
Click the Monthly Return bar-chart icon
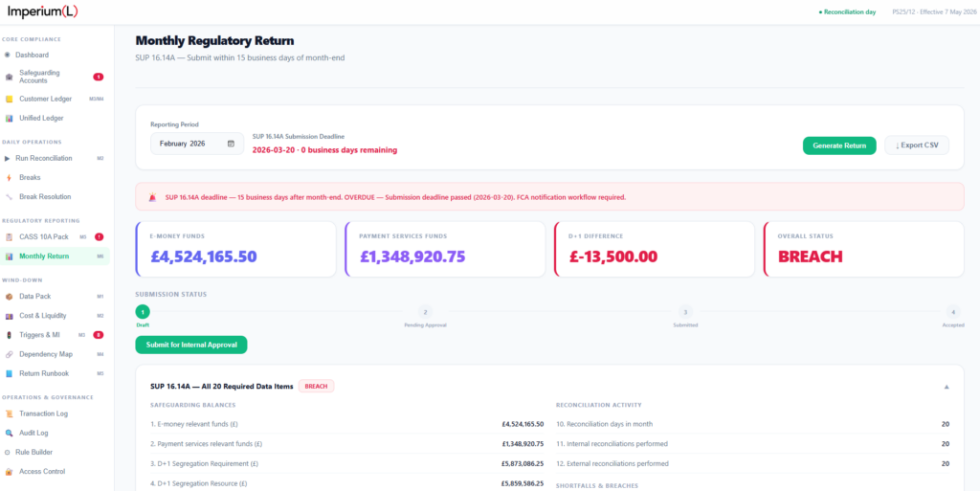(9, 257)
